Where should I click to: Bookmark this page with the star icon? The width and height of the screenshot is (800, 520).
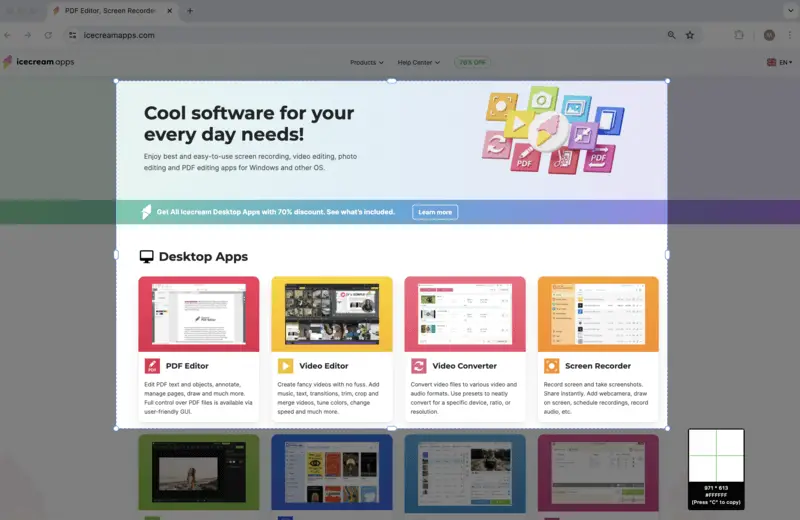click(x=690, y=35)
